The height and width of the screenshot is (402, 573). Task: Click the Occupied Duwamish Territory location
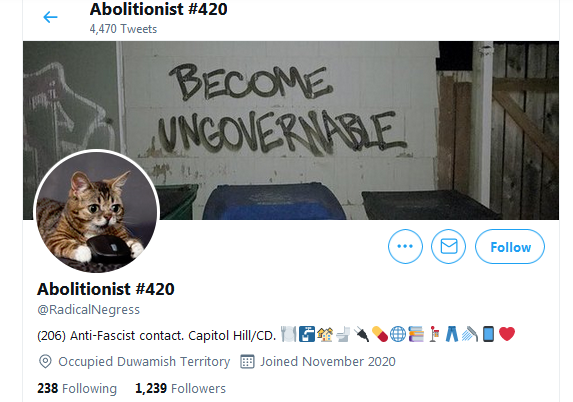point(144,361)
